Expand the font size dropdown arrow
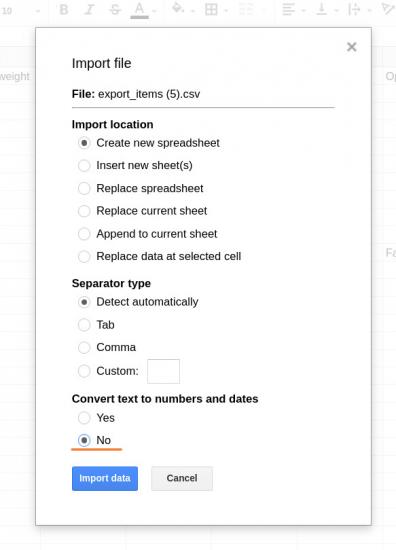This screenshot has height=550, width=396. 38,11
